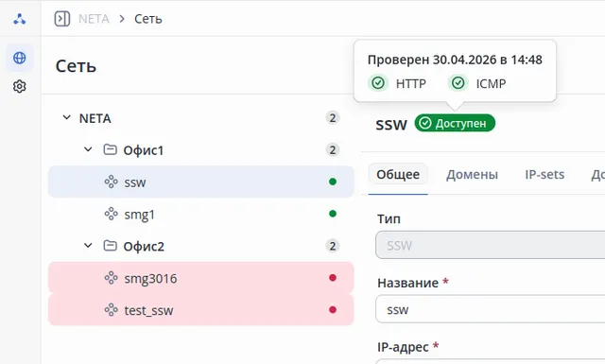This screenshot has width=605, height=364.
Task: Click green status dot of ssw row
Action: [x=333, y=182]
